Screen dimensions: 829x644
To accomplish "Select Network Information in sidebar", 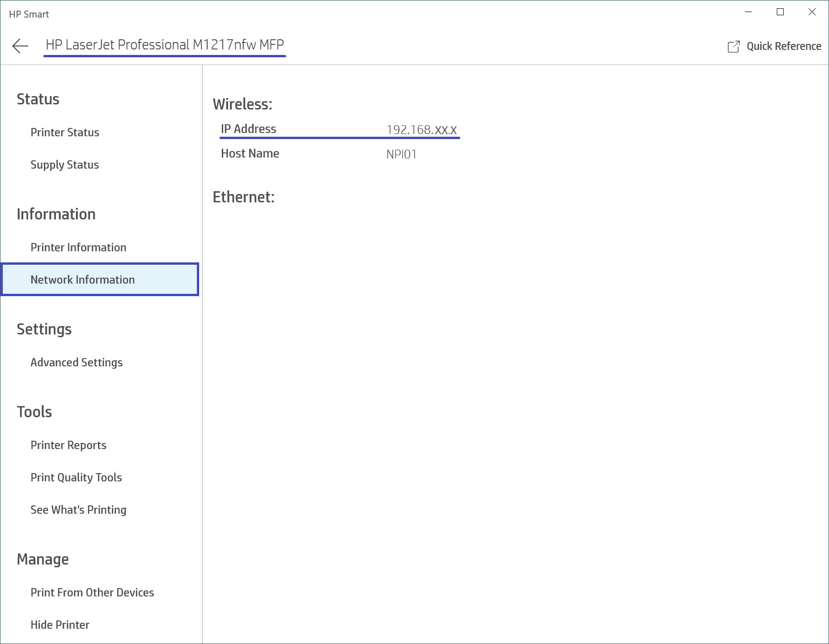I will [100, 279].
